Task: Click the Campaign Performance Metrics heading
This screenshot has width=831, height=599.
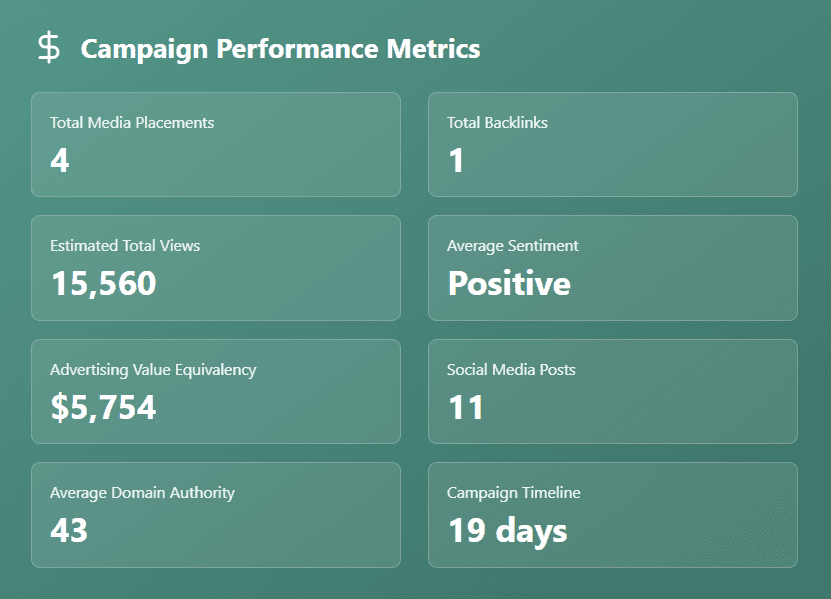Action: pos(280,48)
